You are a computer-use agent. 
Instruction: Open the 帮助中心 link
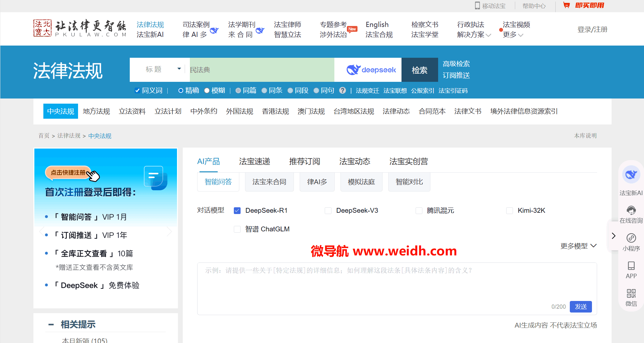[x=534, y=6]
